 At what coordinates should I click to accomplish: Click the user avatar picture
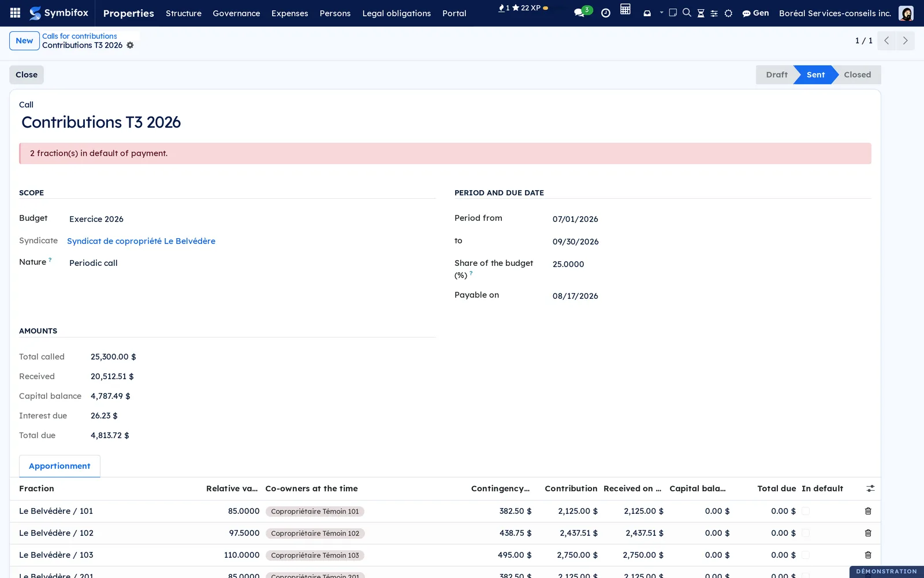click(906, 13)
